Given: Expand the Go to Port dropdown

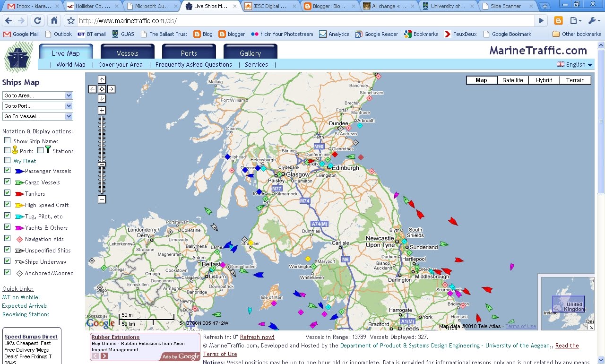Looking at the screenshot, I should (x=37, y=106).
